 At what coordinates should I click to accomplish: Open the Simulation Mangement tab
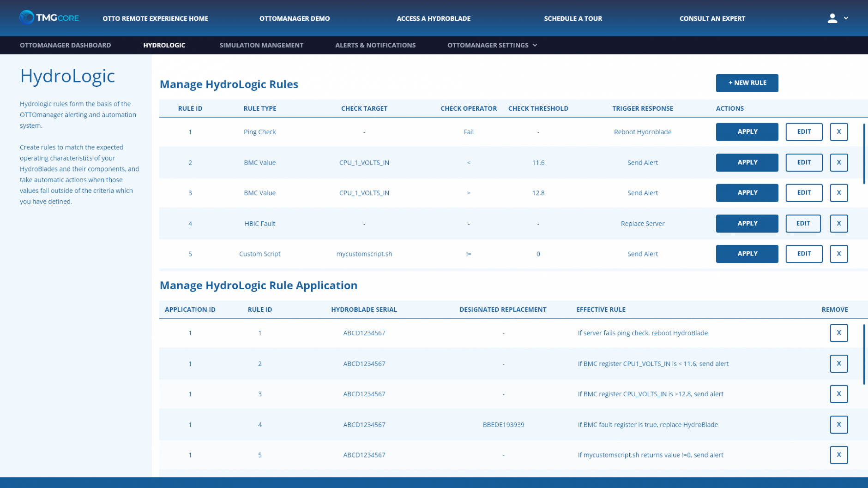click(261, 45)
